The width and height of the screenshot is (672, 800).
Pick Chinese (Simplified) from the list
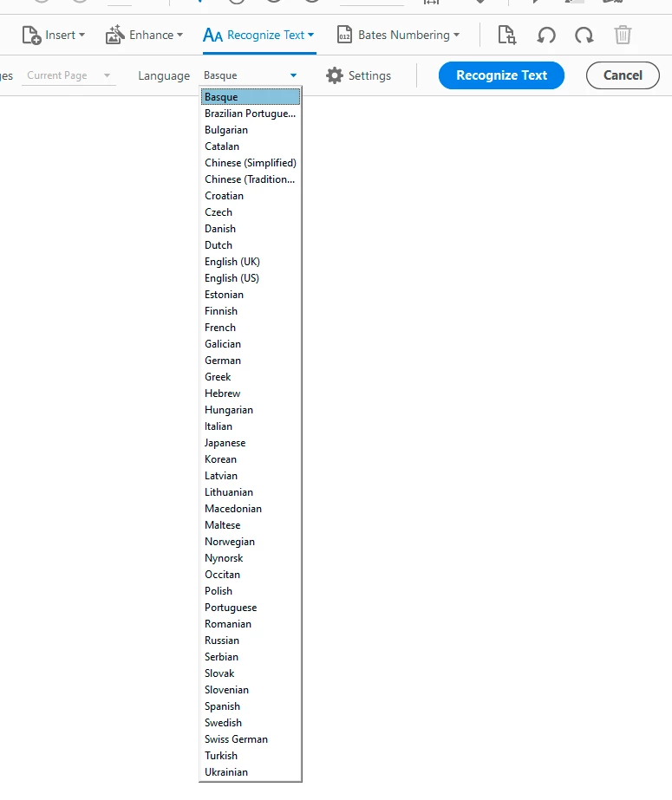pos(250,163)
